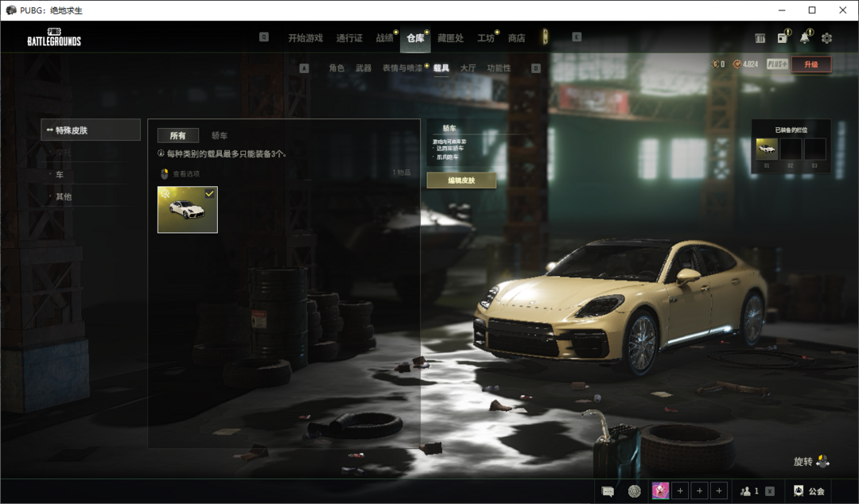Viewport: 859px width, 504px height.
Task: Toggle the equipped checkmark on car skin
Action: click(x=209, y=194)
